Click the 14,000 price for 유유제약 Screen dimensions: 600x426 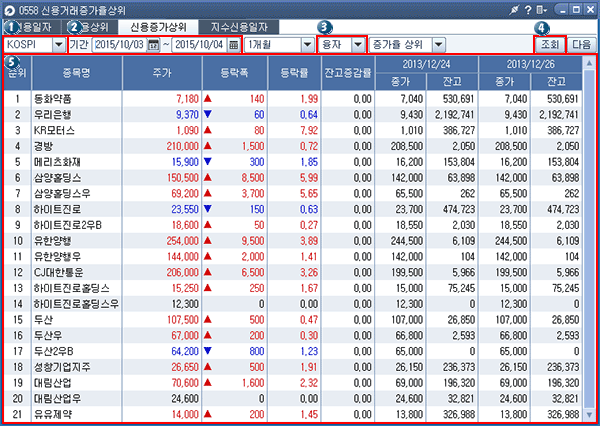pyautogui.click(x=185, y=415)
